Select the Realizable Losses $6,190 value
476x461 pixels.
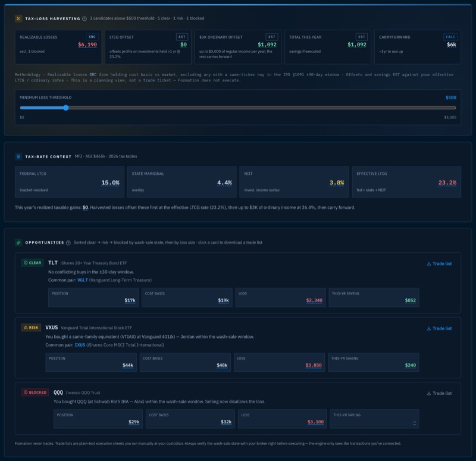pyautogui.click(x=87, y=45)
